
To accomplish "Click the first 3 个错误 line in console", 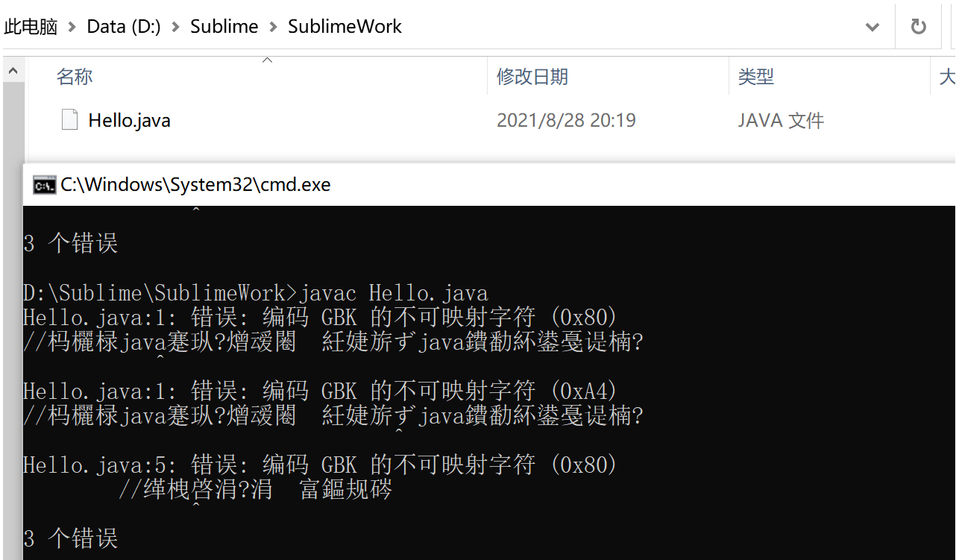I will [x=71, y=243].
